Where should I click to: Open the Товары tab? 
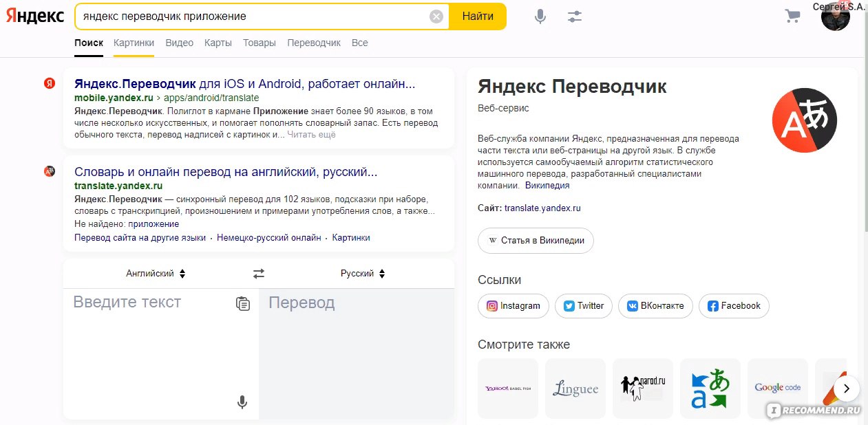tap(260, 43)
